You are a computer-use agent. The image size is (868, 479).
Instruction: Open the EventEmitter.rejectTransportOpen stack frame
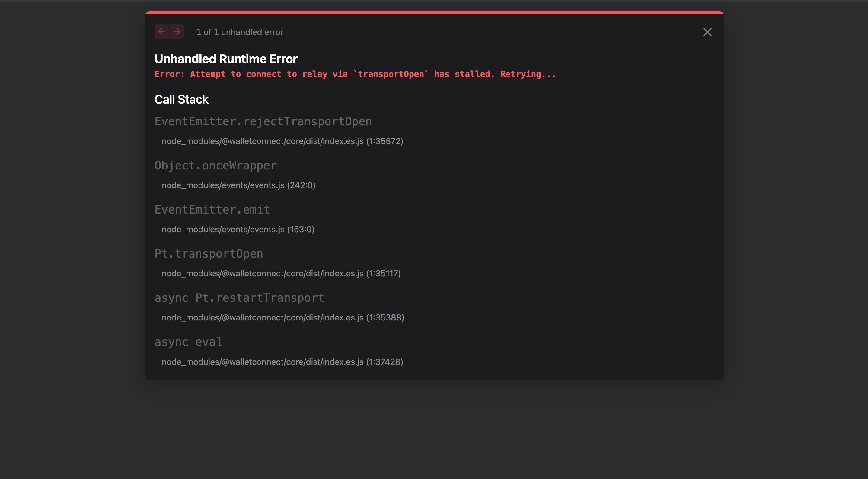(x=263, y=121)
